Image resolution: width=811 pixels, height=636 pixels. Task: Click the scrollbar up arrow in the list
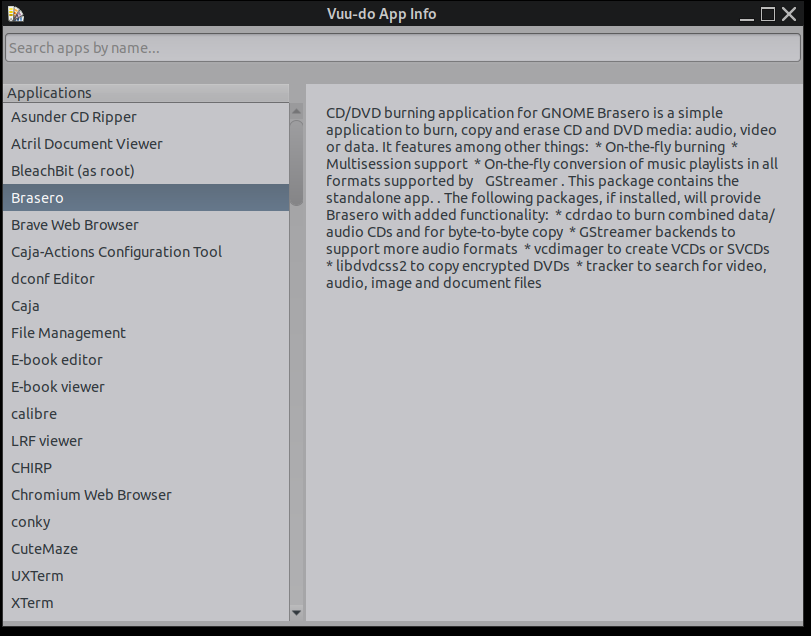pyautogui.click(x=296, y=111)
